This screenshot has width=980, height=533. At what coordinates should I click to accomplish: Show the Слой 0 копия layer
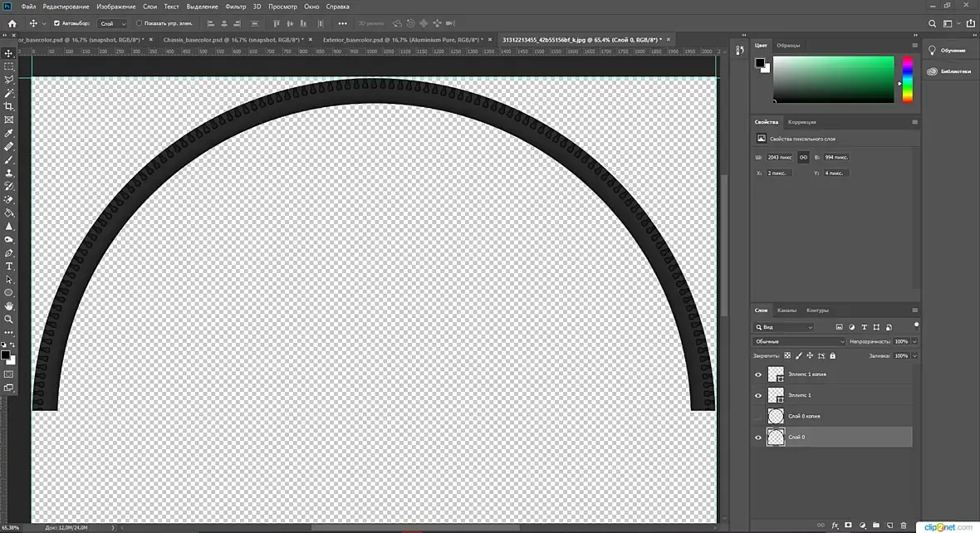758,416
